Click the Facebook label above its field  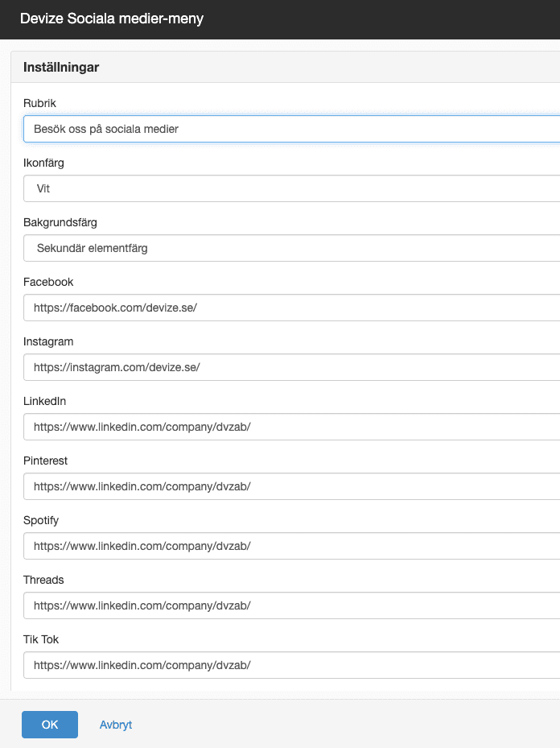pyautogui.click(x=48, y=282)
